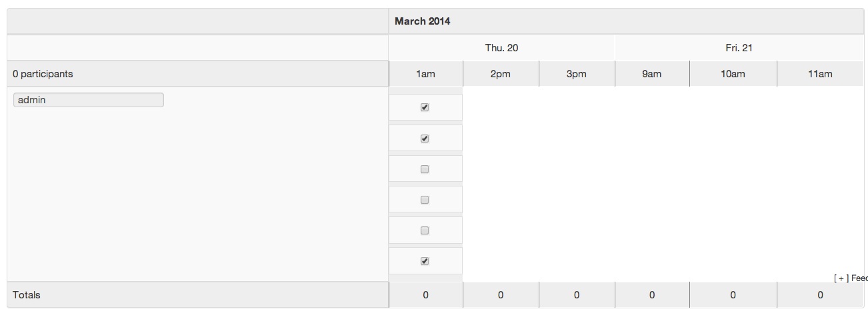Screen dimensions: 868x311
Task: Check the fourth checkbox in the 1am column
Action: pos(425,200)
